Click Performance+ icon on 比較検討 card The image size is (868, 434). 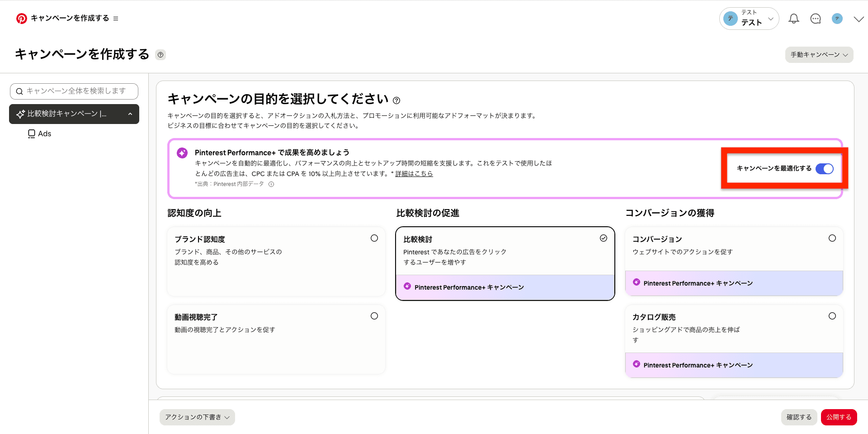click(407, 286)
